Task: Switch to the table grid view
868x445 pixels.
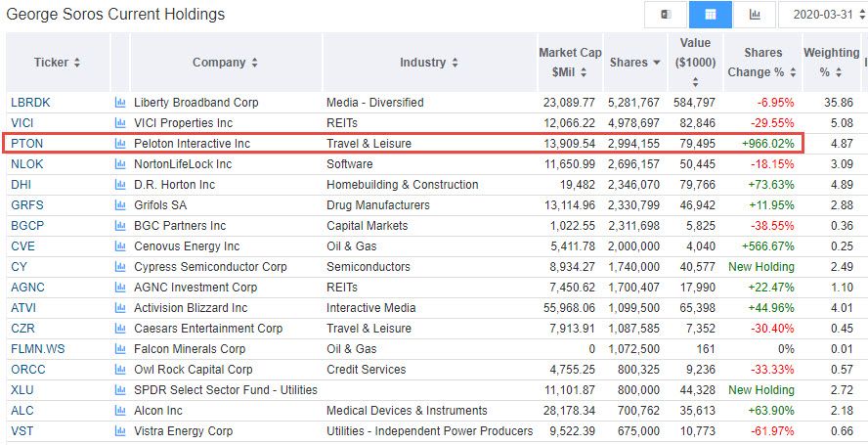Action: click(x=711, y=15)
